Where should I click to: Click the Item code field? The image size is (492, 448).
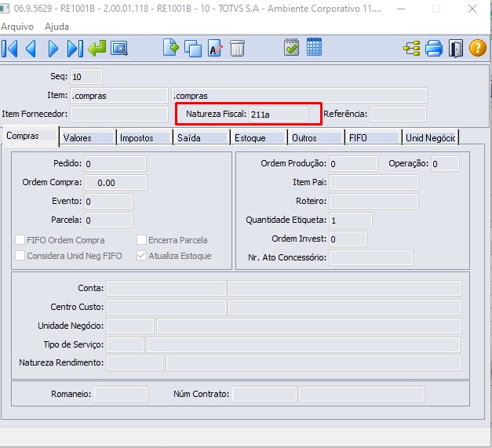pyautogui.click(x=119, y=96)
